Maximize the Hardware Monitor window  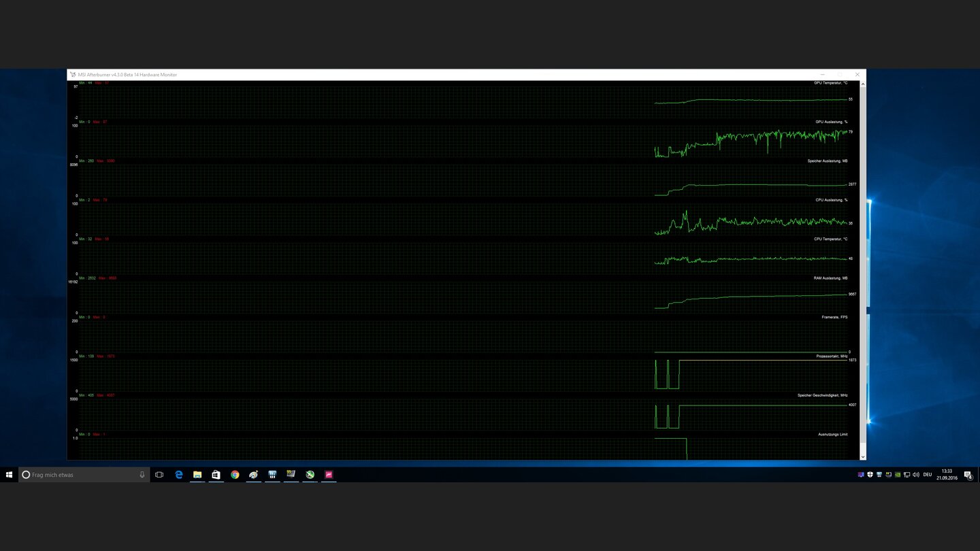(840, 75)
